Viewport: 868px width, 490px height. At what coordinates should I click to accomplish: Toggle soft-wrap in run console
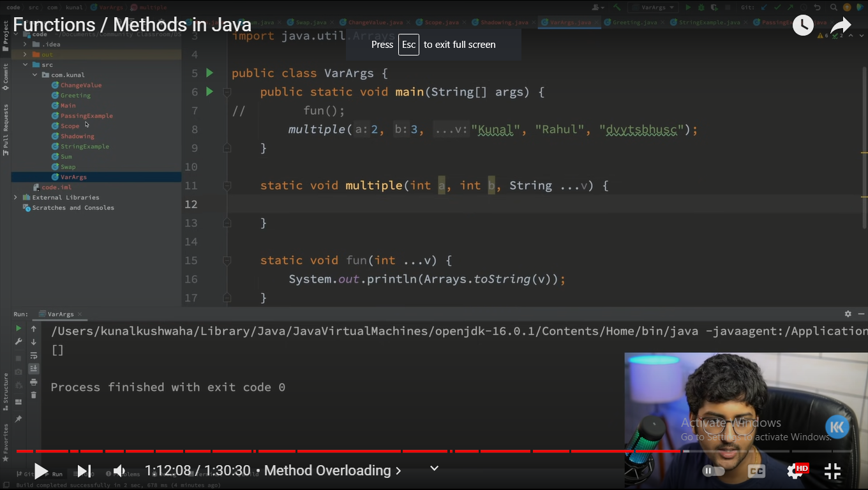(34, 355)
